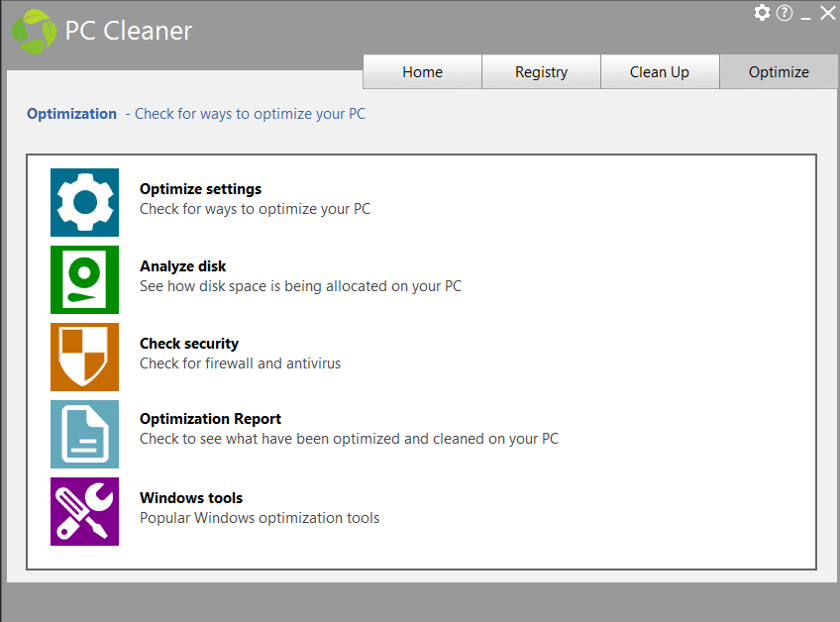
Task: Click the Windows tools label
Action: (x=191, y=497)
